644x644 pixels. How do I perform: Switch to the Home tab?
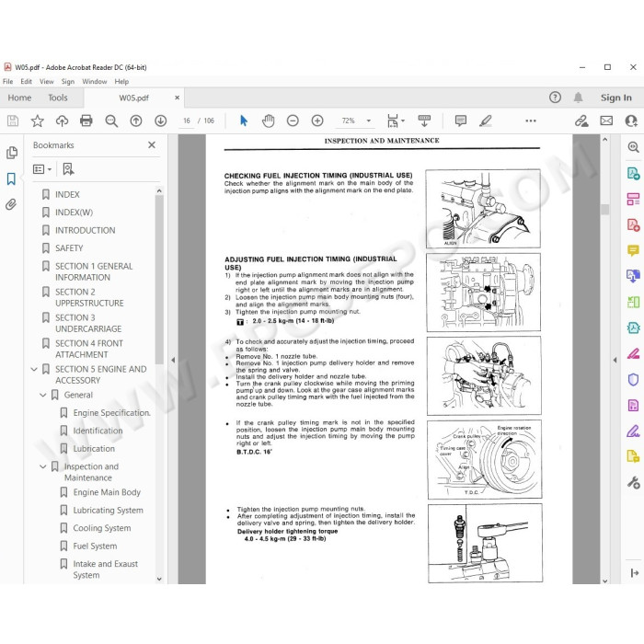(x=19, y=98)
